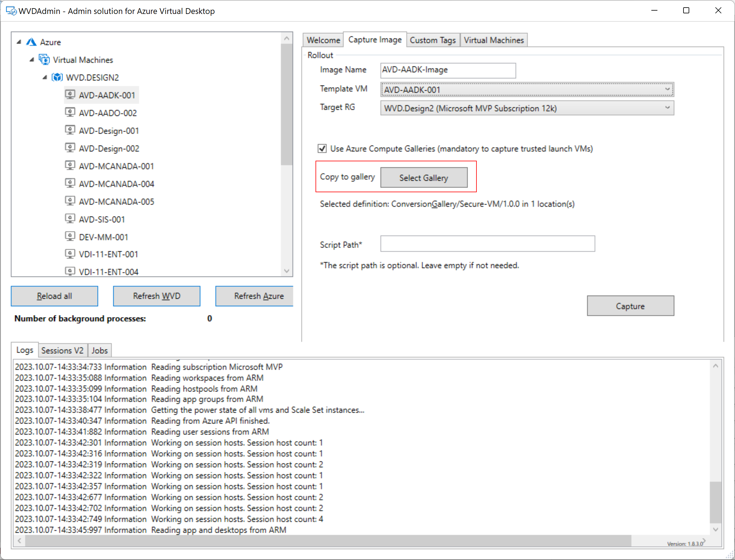The height and width of the screenshot is (560, 735).
Task: Click tree panel scroll-down arrow
Action: click(286, 271)
